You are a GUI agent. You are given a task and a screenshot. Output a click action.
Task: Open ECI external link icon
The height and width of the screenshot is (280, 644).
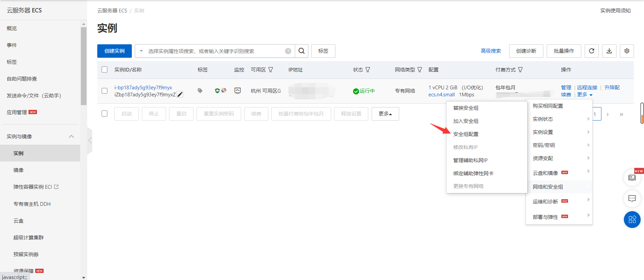[56, 187]
